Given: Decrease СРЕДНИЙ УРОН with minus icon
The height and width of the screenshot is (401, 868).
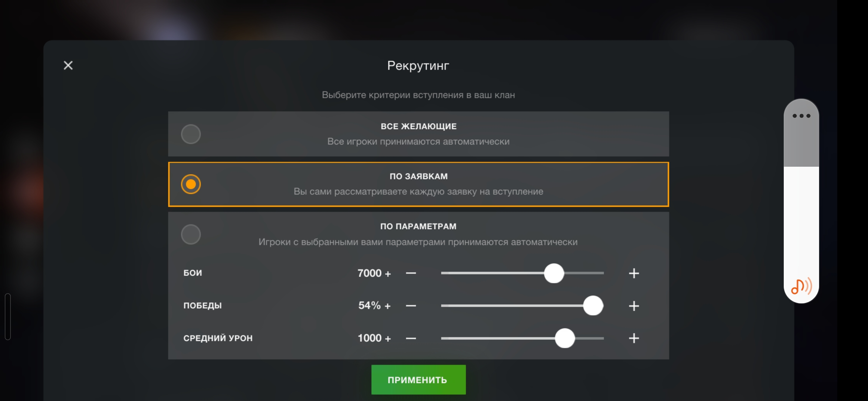Looking at the screenshot, I should coord(411,338).
